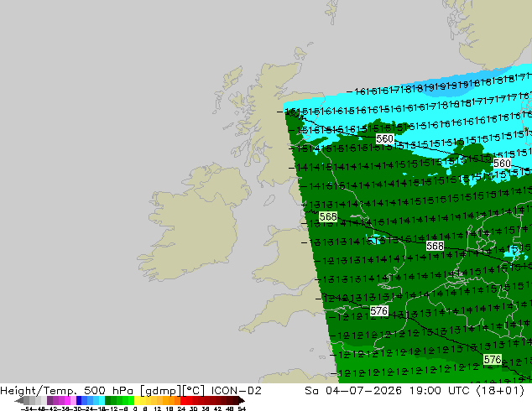The width and height of the screenshot is (532, 411).
Task: Select the 'ICON-D2' model name
Action: pos(236,391)
